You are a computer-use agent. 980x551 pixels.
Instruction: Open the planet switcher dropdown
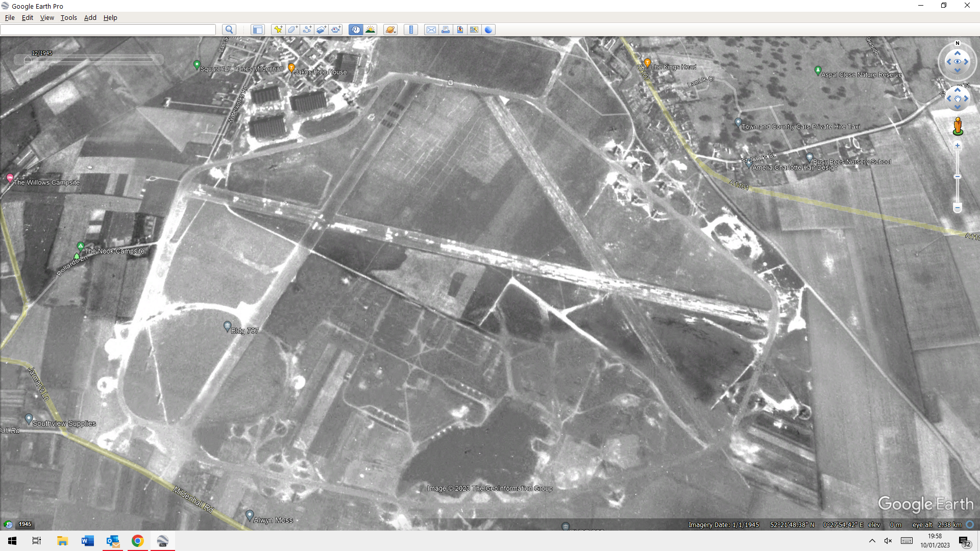[x=390, y=30]
